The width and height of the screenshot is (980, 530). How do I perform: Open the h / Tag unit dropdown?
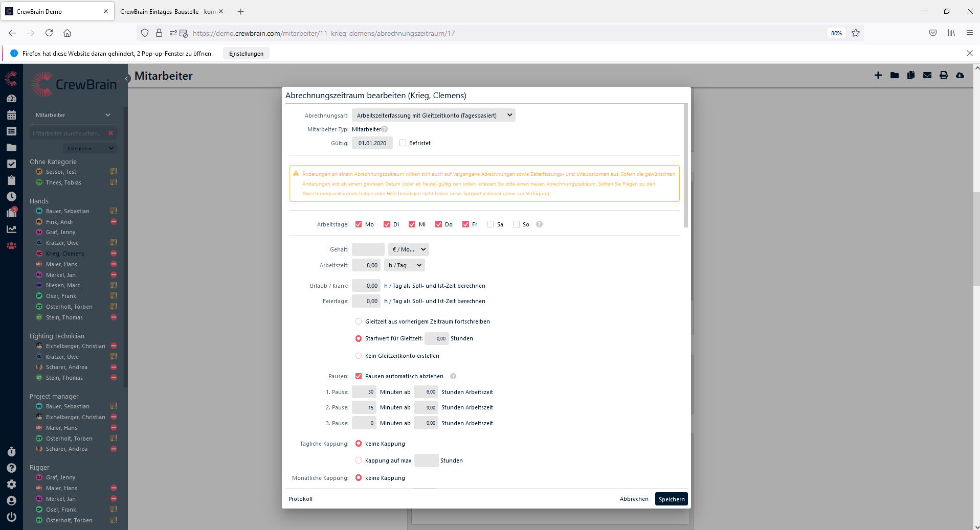[x=404, y=265]
